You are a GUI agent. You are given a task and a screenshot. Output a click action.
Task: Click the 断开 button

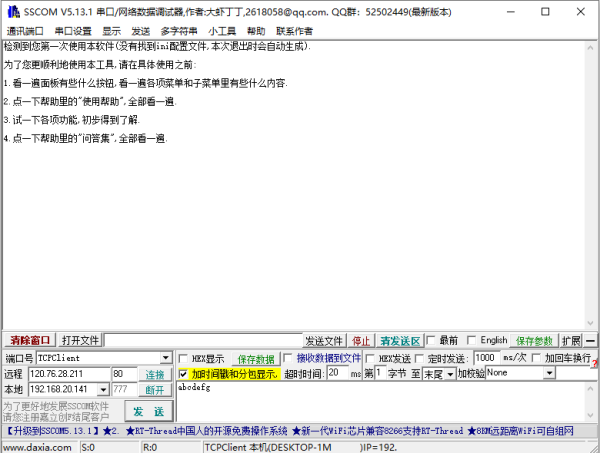tap(155, 390)
